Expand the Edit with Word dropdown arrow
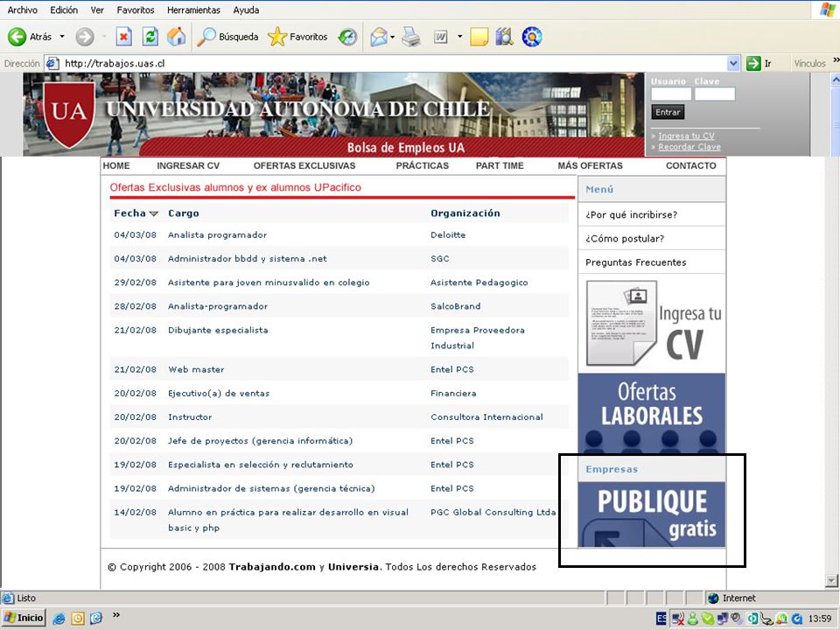 pos(459,37)
